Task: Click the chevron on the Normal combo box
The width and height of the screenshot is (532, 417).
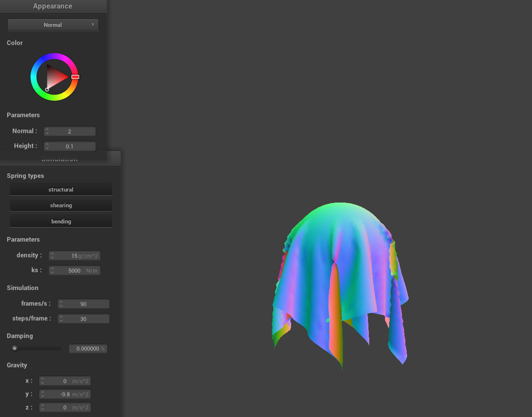Action: [93, 25]
